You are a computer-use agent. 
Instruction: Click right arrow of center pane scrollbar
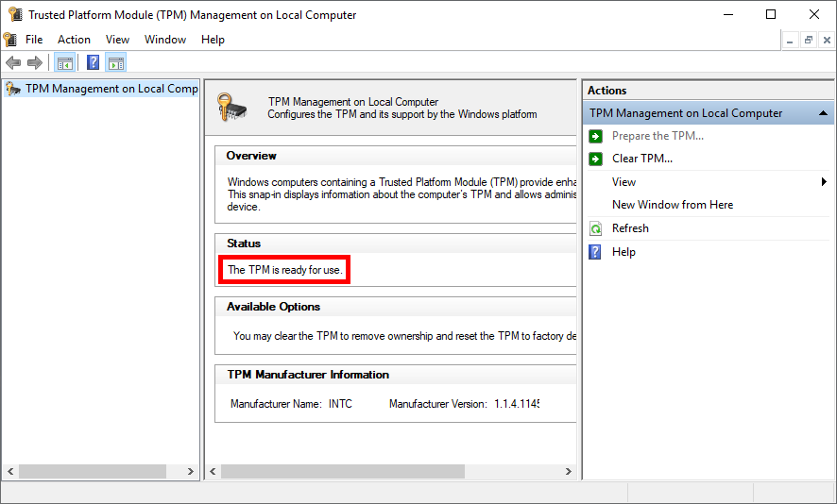[x=569, y=472]
